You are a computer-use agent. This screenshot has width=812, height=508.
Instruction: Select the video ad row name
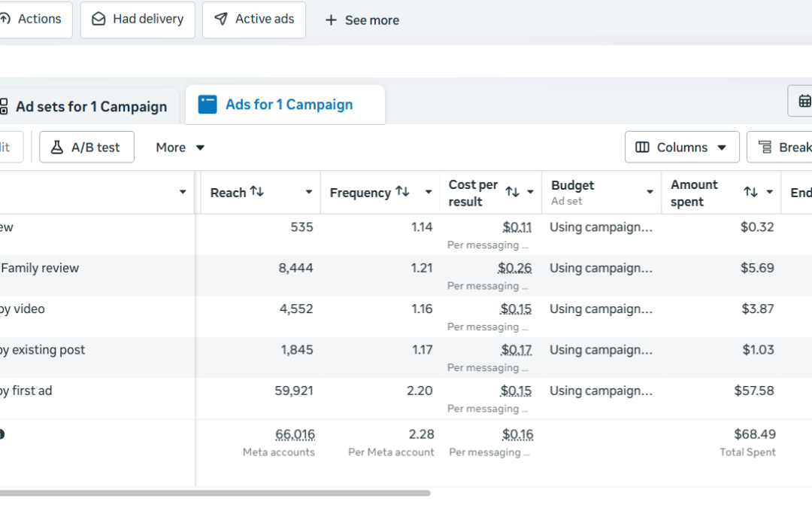23,309
